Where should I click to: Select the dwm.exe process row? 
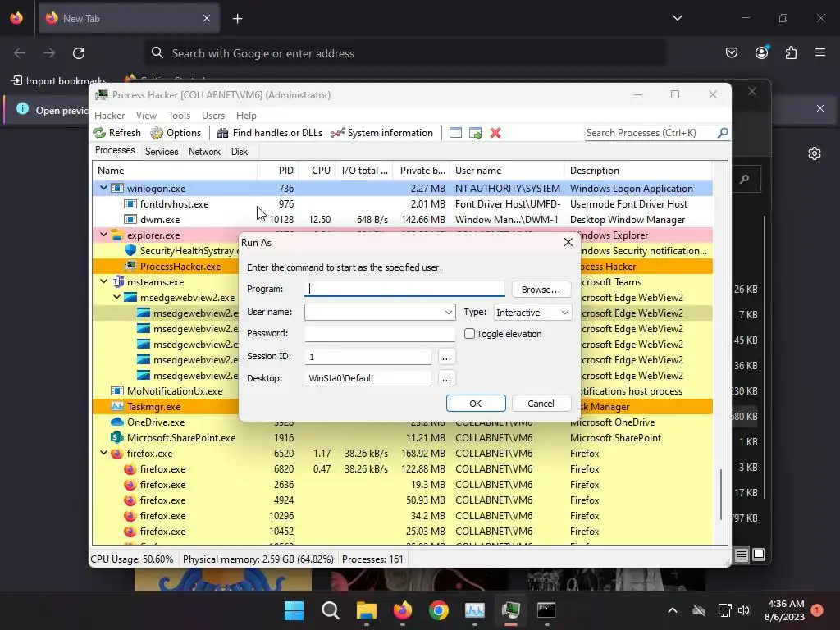(402, 220)
